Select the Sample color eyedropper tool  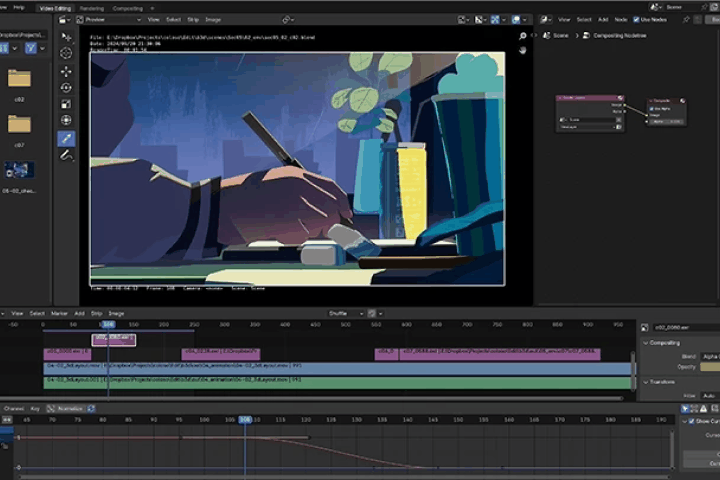tap(66, 138)
